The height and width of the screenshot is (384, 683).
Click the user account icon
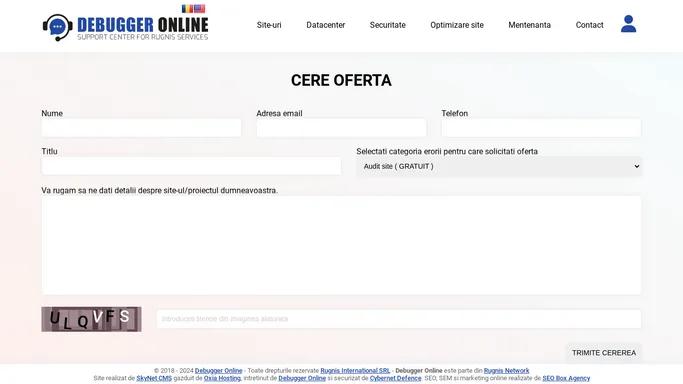point(628,24)
